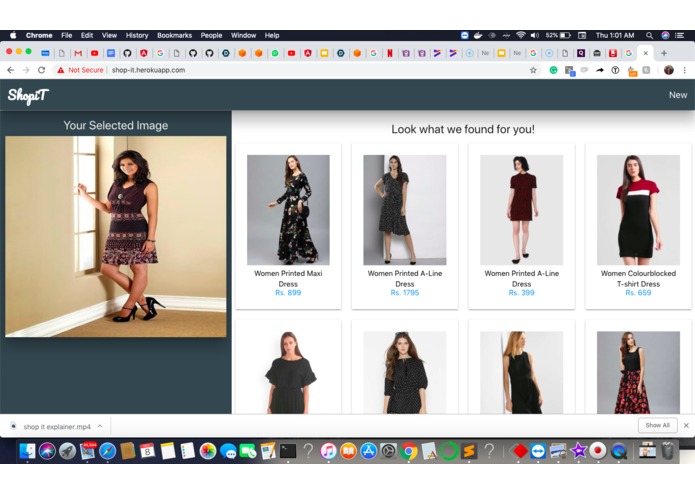The image size is (695, 494).
Task: Click Google Chrome icon in the dock
Action: [x=409, y=451]
